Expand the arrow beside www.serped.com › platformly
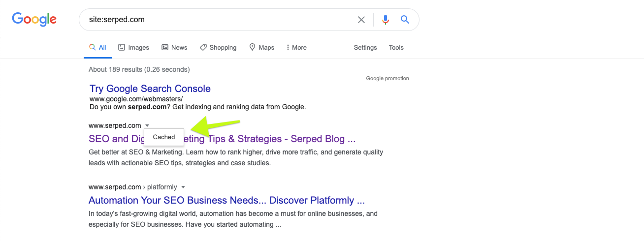 click(183, 187)
